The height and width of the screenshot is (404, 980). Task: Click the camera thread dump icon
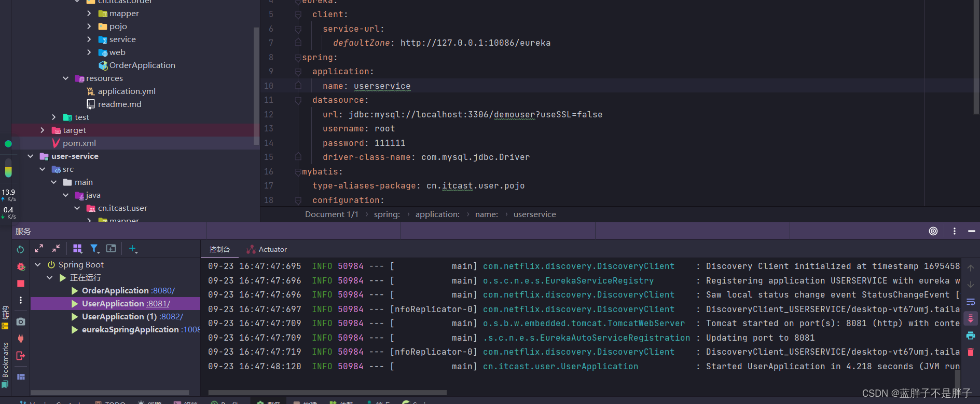pyautogui.click(x=21, y=321)
